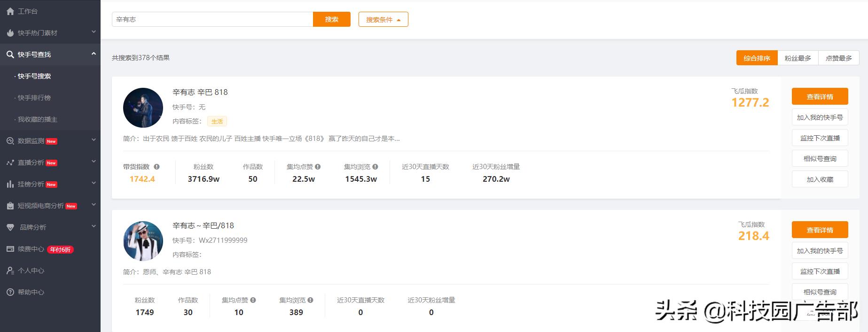Click the info icon beside 带货指数

pos(156,167)
